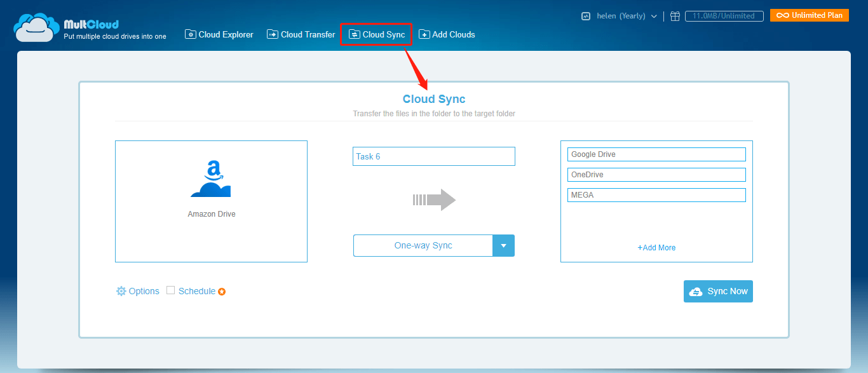Screen dimensions: 868x373
Task: Open Add Clouds from top navigation
Action: (x=447, y=34)
